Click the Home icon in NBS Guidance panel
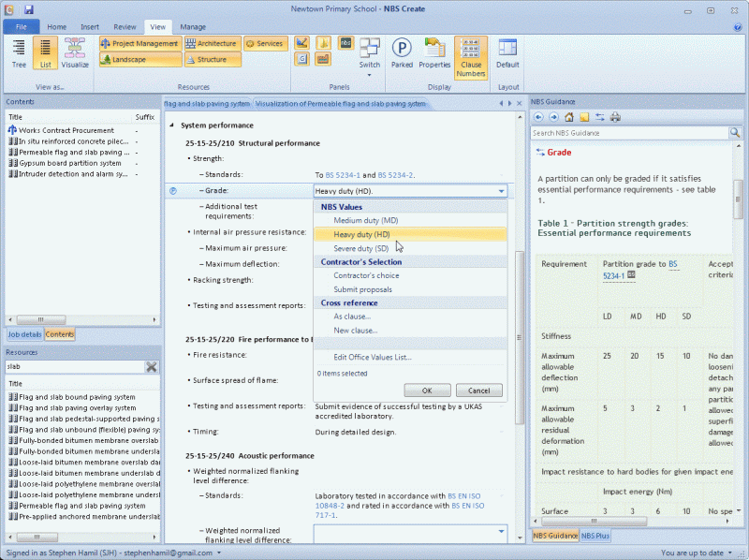This screenshot has height=560, width=749. tap(568, 117)
